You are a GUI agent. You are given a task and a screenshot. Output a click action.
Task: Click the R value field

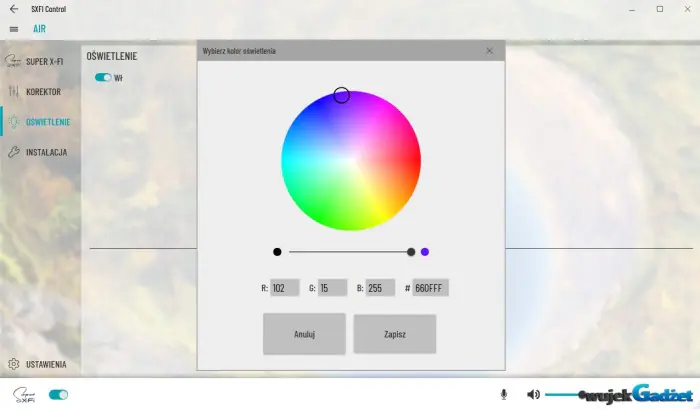[x=285, y=288]
